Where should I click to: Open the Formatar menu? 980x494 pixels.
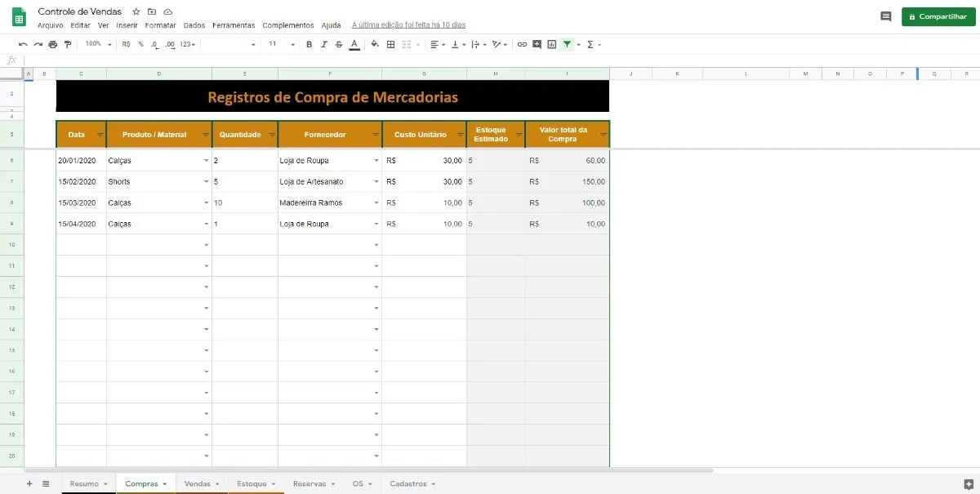160,24
